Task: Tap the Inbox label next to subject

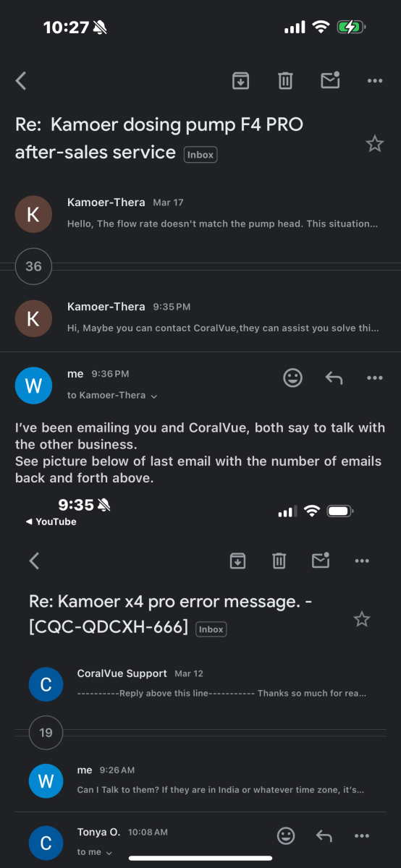Action: 200,154
